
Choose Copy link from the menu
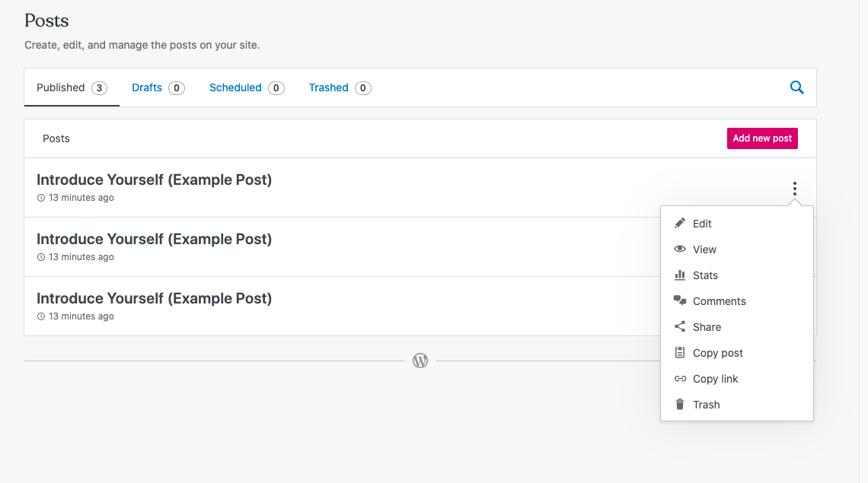(715, 379)
